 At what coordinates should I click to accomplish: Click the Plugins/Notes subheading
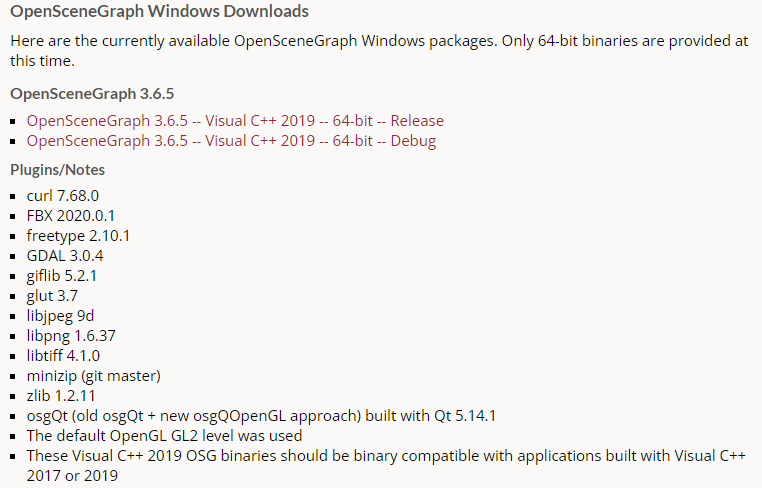[x=57, y=170]
